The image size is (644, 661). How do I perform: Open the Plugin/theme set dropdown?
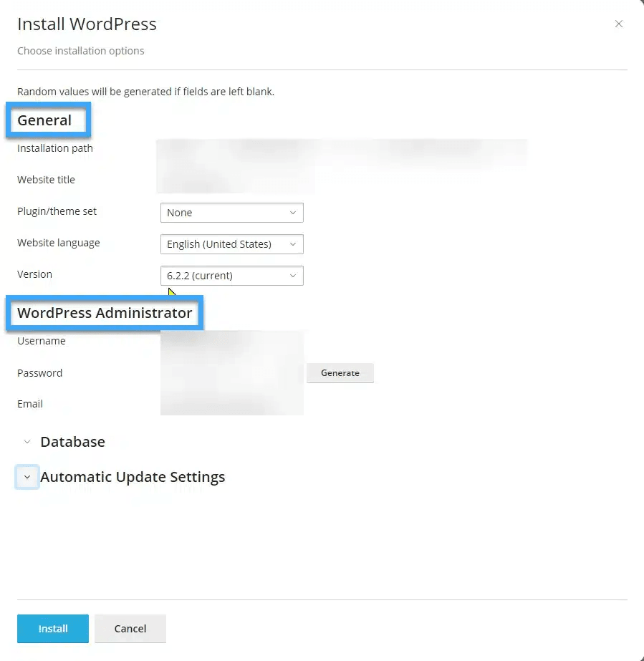pos(231,213)
